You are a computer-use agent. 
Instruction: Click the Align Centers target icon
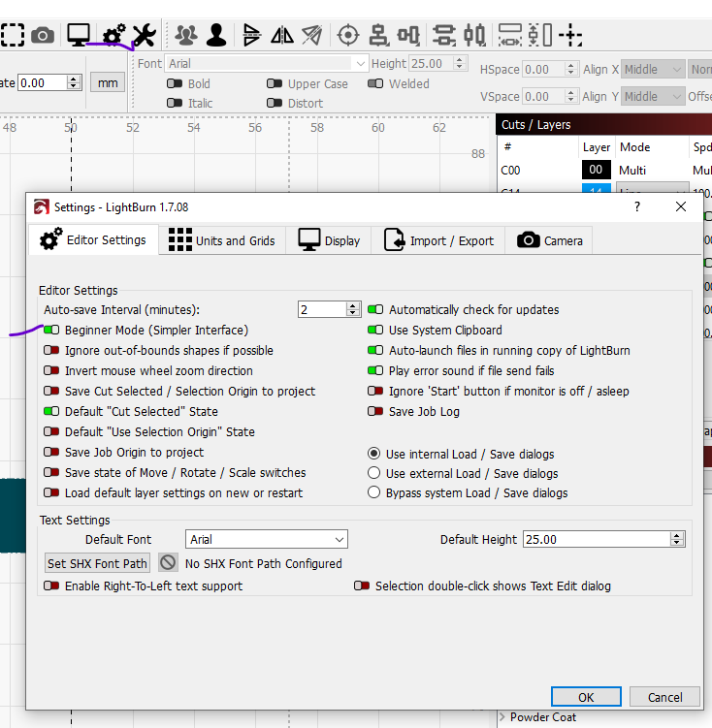tap(348, 35)
